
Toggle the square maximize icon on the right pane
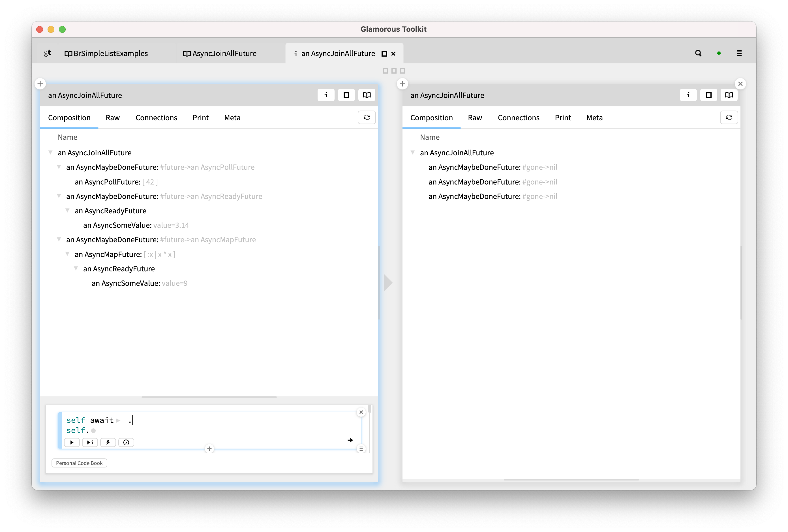pos(708,95)
